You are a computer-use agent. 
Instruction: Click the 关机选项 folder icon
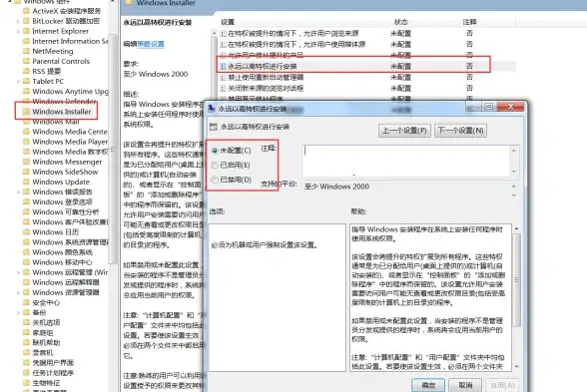coord(26,322)
